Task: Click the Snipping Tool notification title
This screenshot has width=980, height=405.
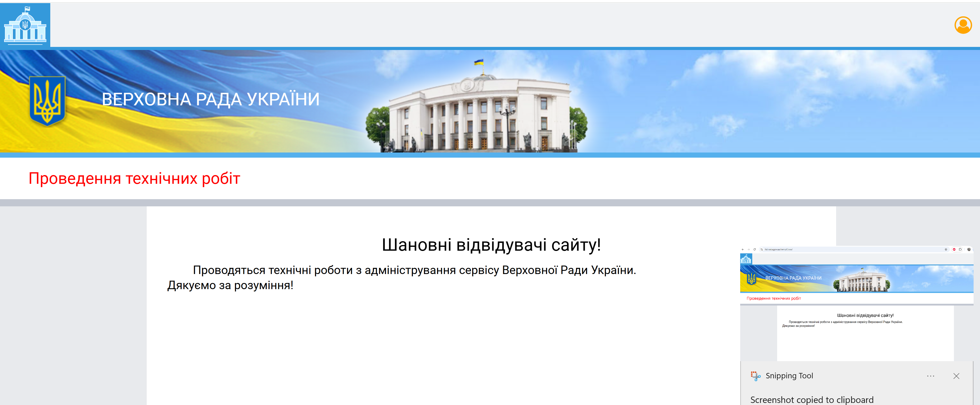Action: (x=789, y=376)
